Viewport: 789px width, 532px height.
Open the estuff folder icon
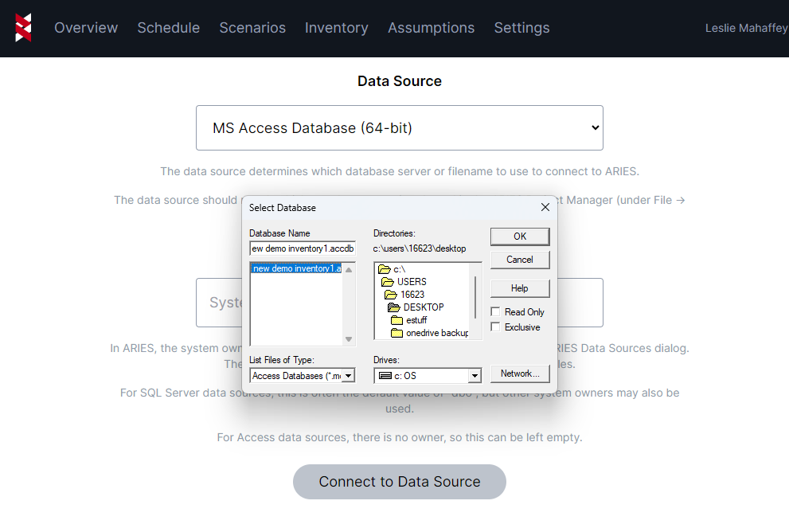click(396, 320)
